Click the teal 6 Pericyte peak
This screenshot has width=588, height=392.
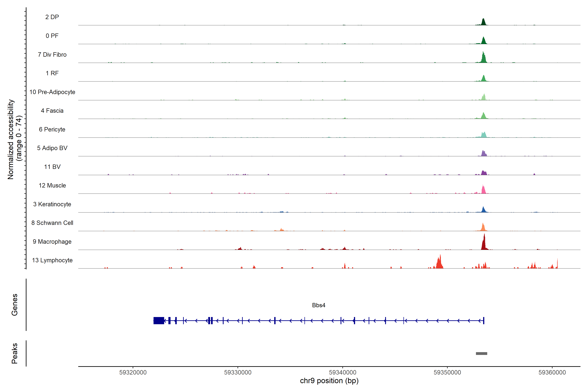484,135
